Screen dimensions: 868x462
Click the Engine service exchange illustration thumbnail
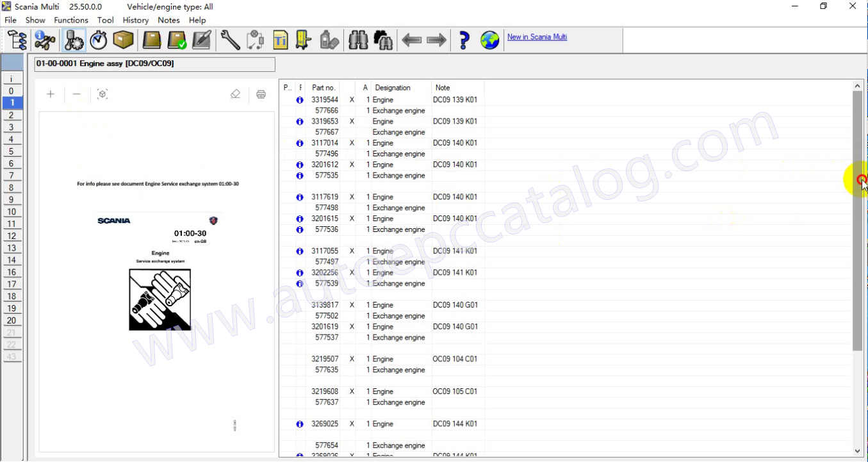pyautogui.click(x=160, y=299)
